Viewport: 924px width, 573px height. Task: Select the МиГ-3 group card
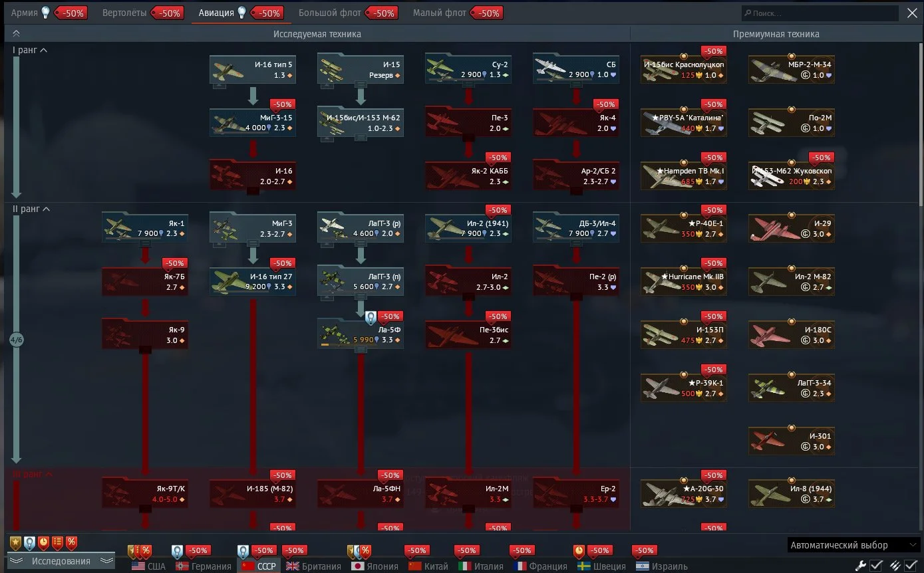253,228
